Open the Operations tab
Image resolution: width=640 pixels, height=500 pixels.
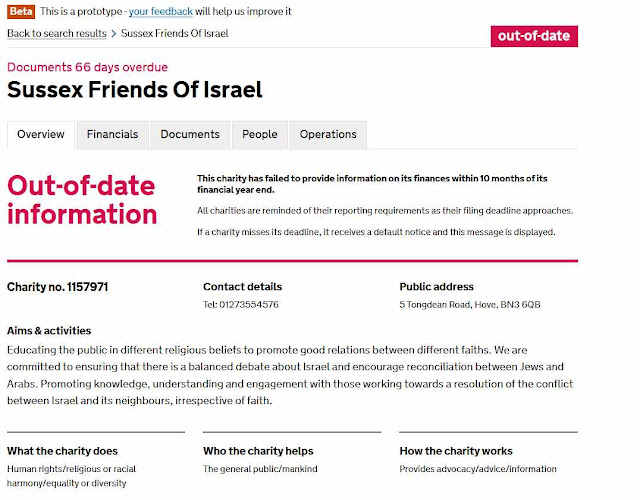[328, 135]
